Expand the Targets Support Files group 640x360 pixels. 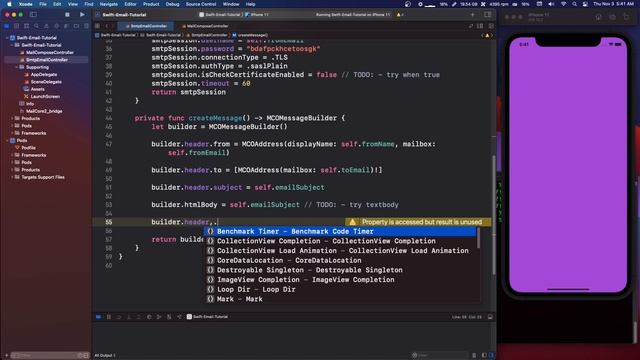[12, 177]
